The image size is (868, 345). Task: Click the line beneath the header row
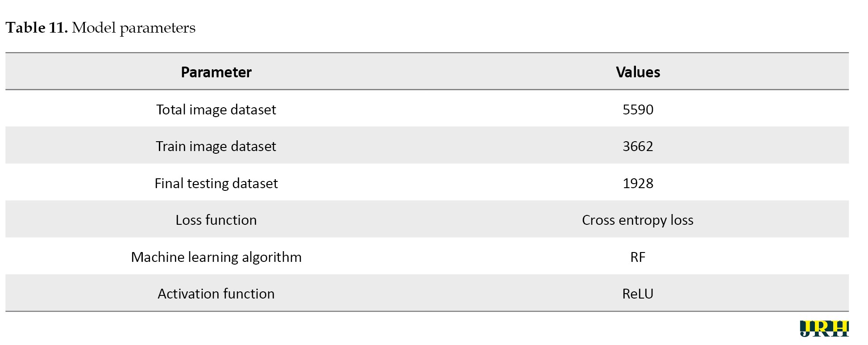click(427, 90)
